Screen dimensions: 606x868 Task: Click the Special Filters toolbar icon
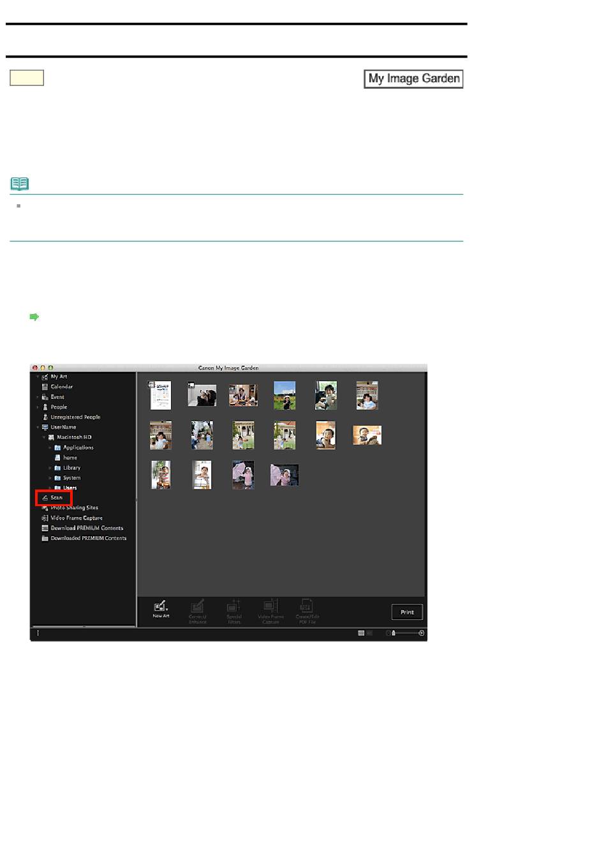(234, 611)
